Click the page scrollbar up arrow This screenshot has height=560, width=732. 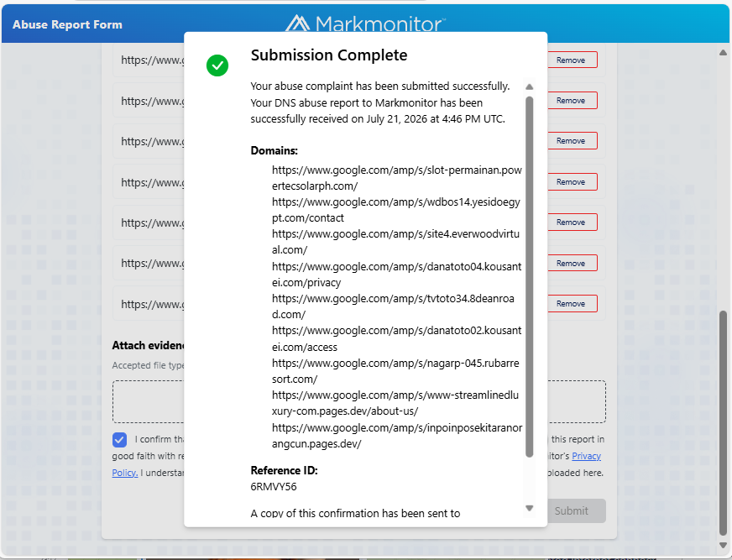pos(723,52)
